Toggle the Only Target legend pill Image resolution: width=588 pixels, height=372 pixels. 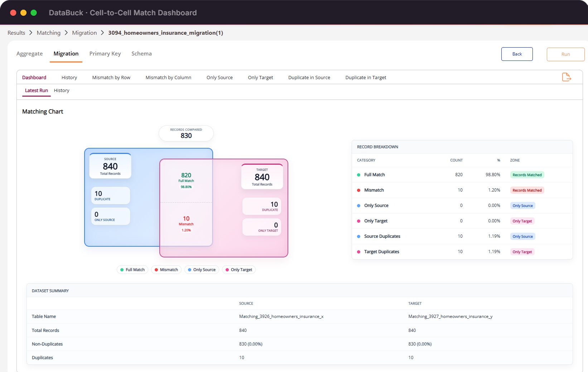(x=238, y=270)
